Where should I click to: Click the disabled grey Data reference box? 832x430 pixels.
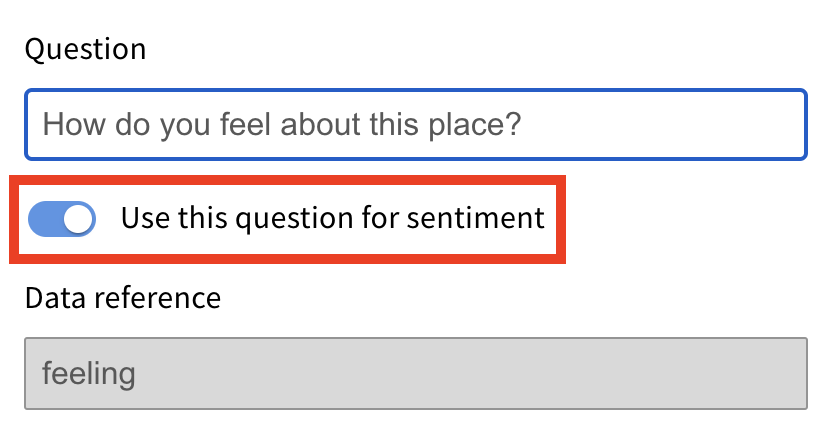point(415,373)
